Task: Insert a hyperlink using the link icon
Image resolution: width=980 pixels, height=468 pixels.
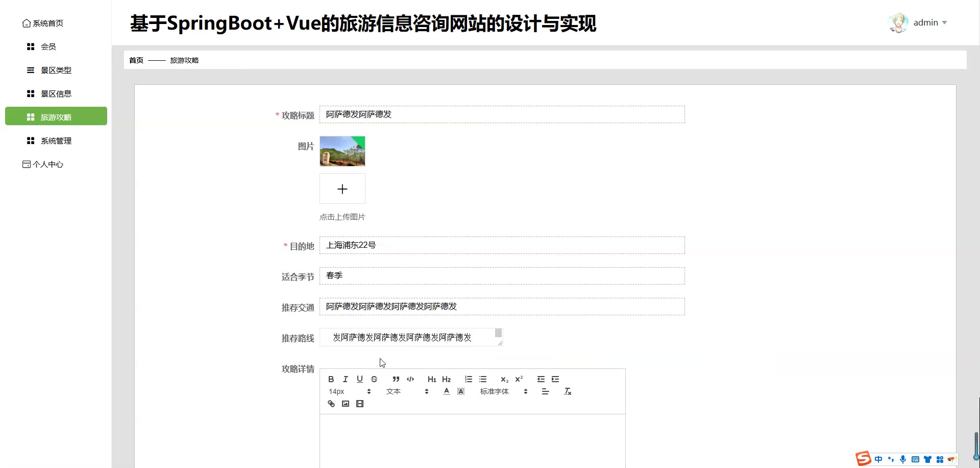Action: coord(331,403)
